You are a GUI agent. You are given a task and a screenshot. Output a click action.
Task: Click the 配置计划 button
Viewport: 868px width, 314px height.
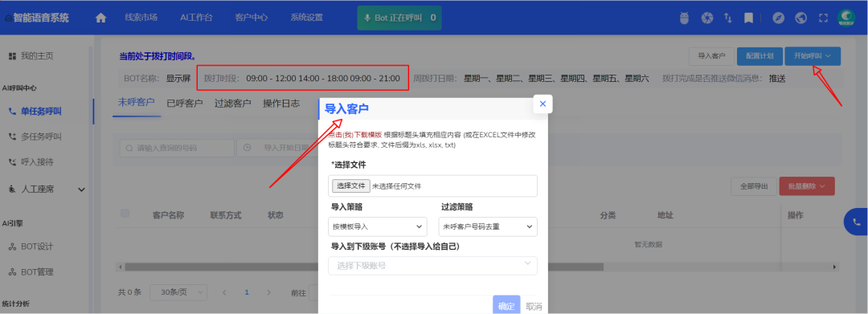[759, 56]
